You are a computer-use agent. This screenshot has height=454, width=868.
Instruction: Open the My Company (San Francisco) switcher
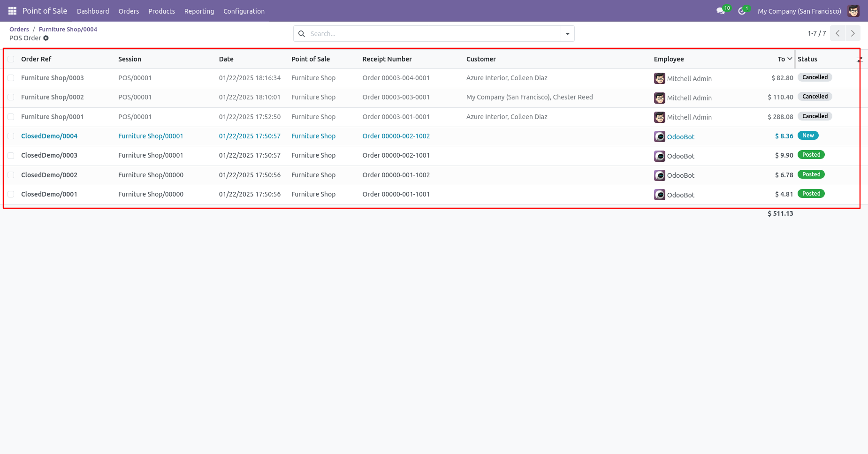[799, 11]
